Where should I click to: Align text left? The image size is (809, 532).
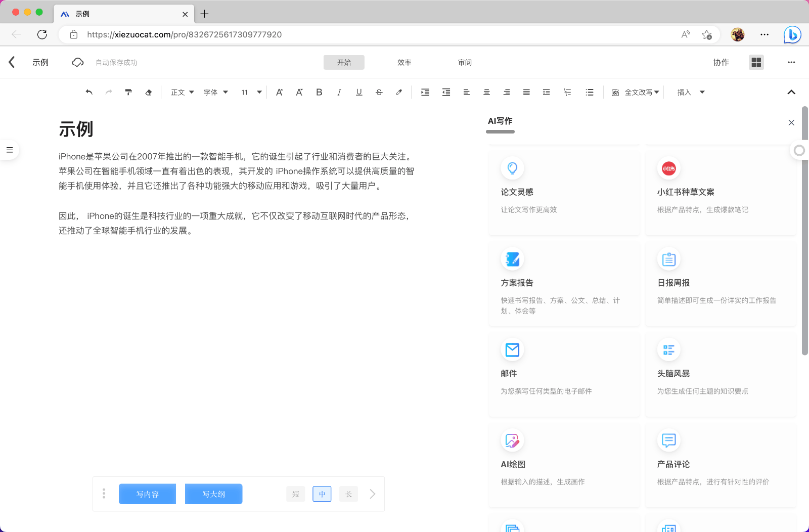pyautogui.click(x=467, y=92)
